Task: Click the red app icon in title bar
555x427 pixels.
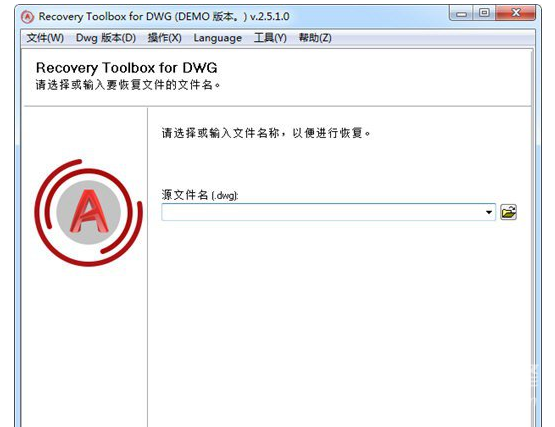Action: pos(27,17)
